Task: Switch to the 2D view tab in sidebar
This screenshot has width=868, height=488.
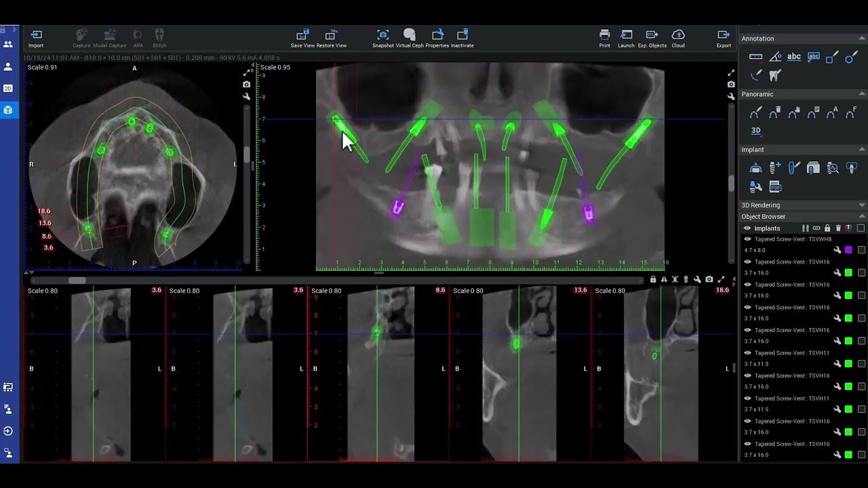Action: click(8, 88)
